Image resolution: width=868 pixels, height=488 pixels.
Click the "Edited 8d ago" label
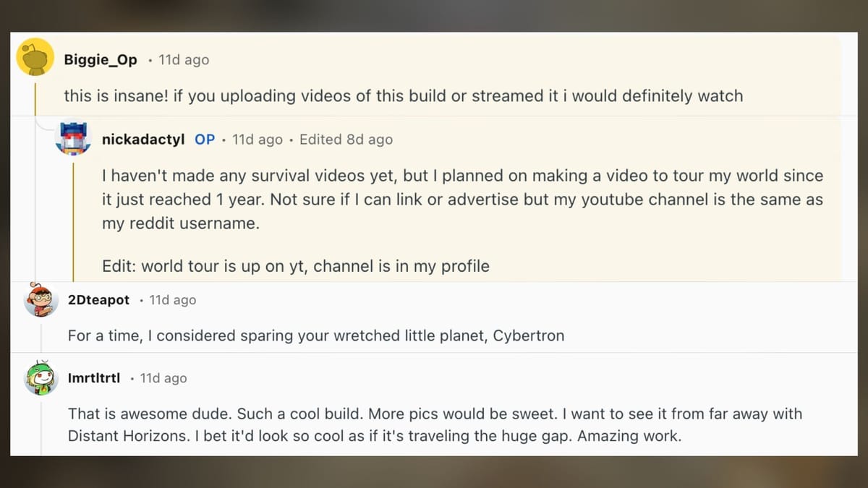[x=346, y=140]
